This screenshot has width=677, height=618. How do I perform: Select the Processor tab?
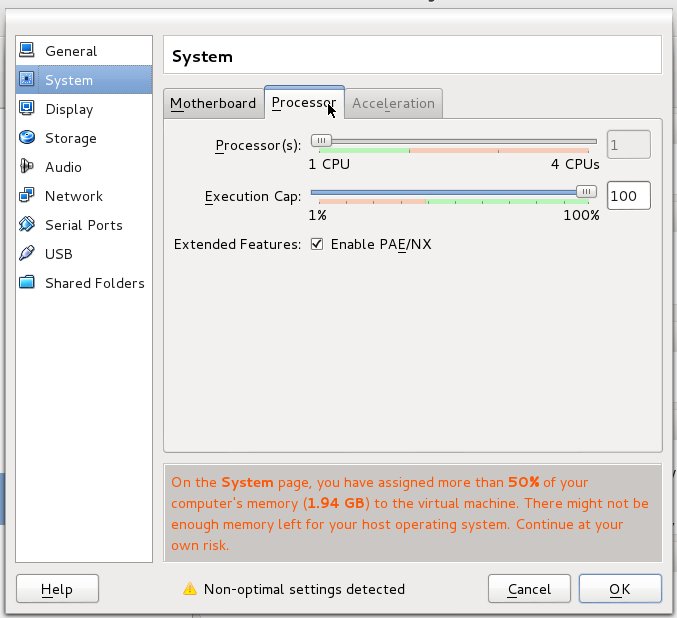pos(304,102)
